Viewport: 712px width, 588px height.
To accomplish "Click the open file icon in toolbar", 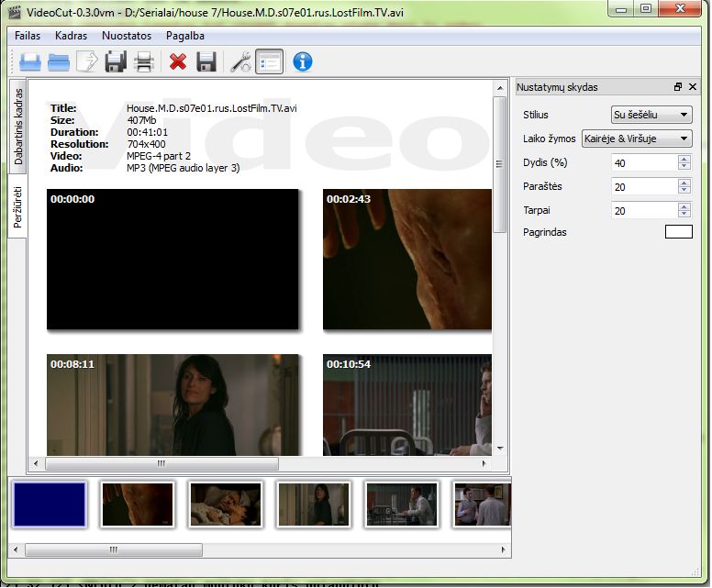I will [x=30, y=62].
